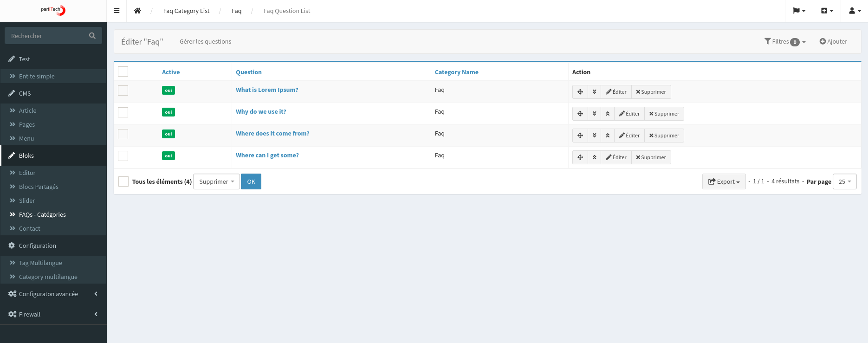
Task: Open the Article sidebar item
Action: point(53,110)
